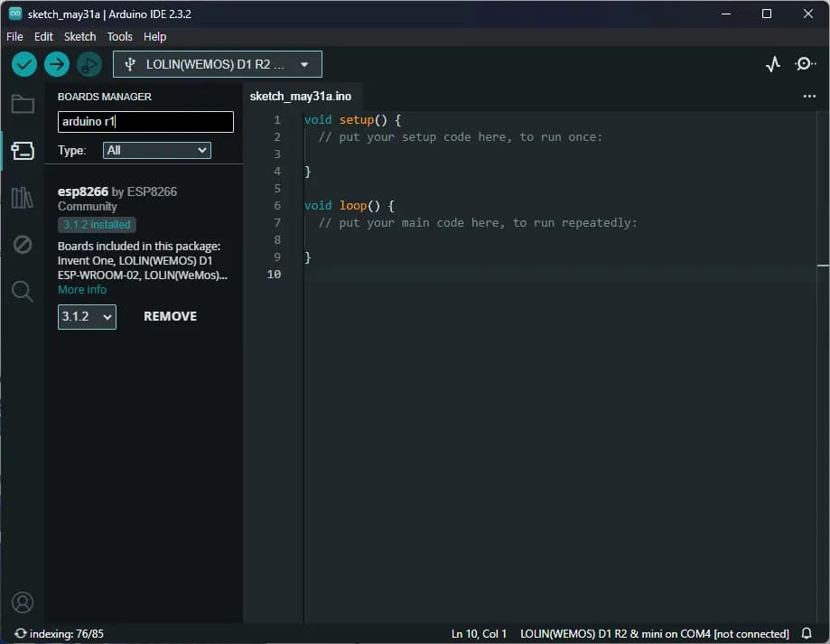Open the Debug sidebar panel
This screenshot has height=644, width=830.
[x=22, y=245]
